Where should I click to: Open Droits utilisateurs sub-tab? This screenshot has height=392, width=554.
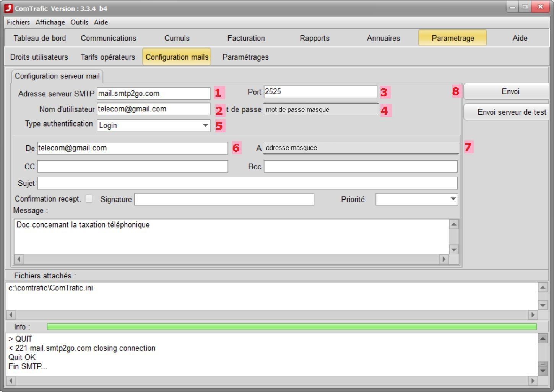click(x=39, y=57)
